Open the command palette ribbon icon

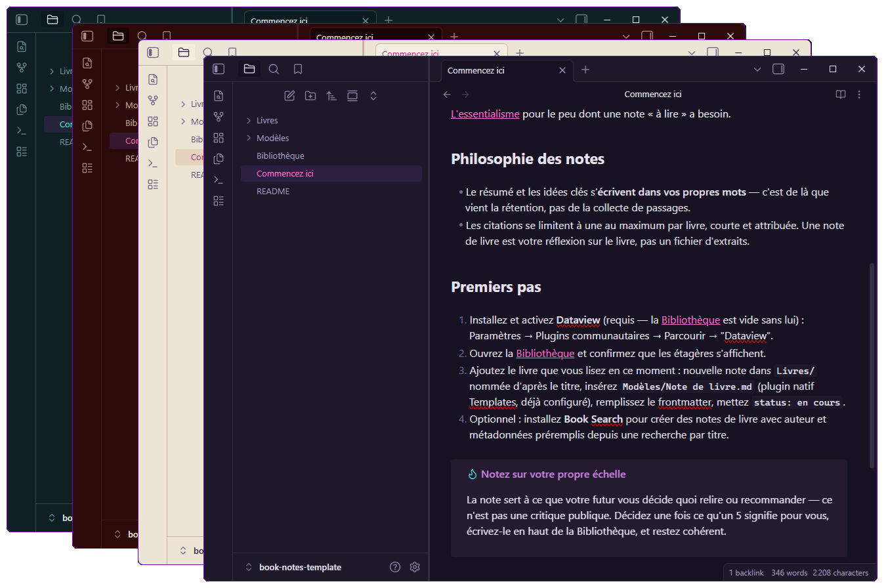tap(219, 180)
